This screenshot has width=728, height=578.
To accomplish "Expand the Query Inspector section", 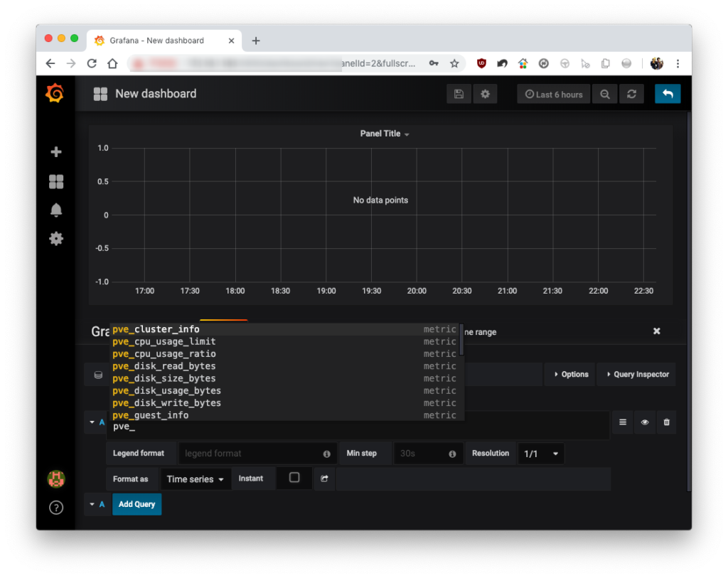I will click(x=638, y=374).
